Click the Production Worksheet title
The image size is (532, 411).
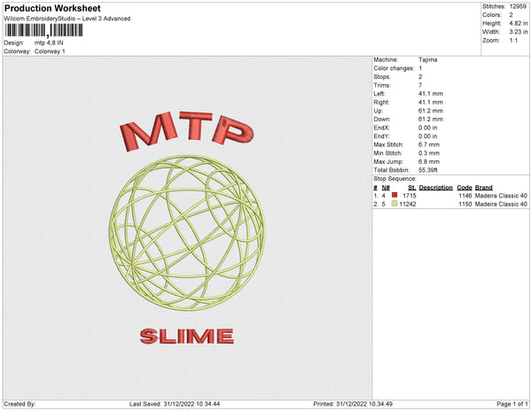pyautogui.click(x=52, y=9)
